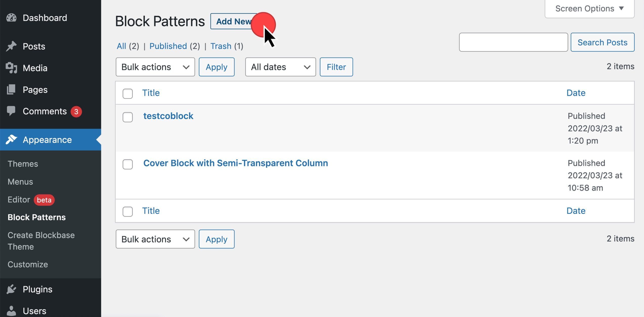Click the Users person icon
644x317 pixels.
[x=11, y=311]
